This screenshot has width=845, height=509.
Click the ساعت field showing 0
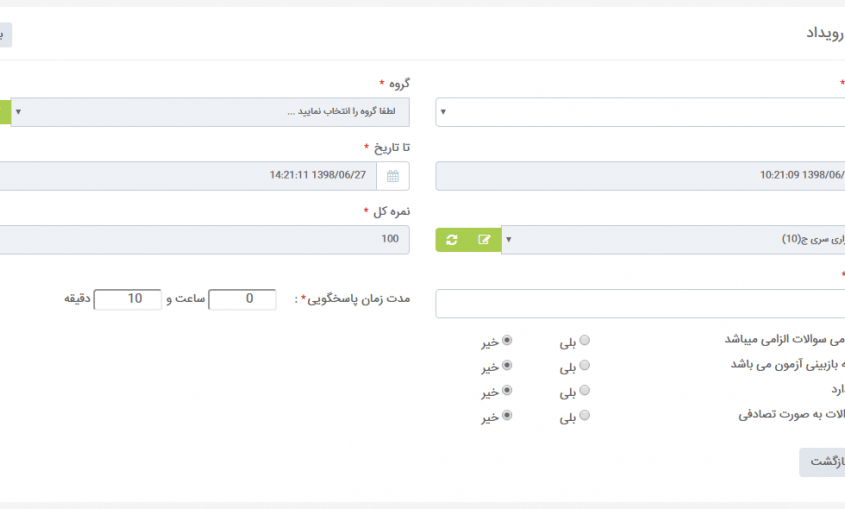coord(243,299)
